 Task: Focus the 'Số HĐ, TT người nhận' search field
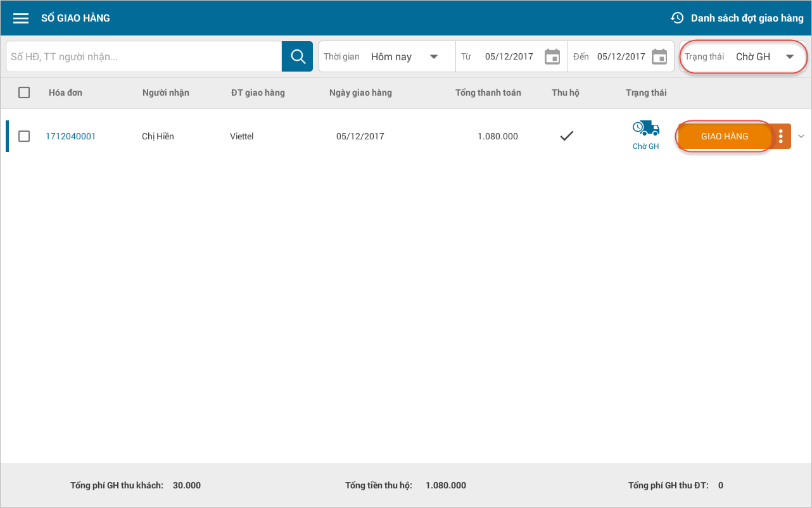tap(144, 57)
